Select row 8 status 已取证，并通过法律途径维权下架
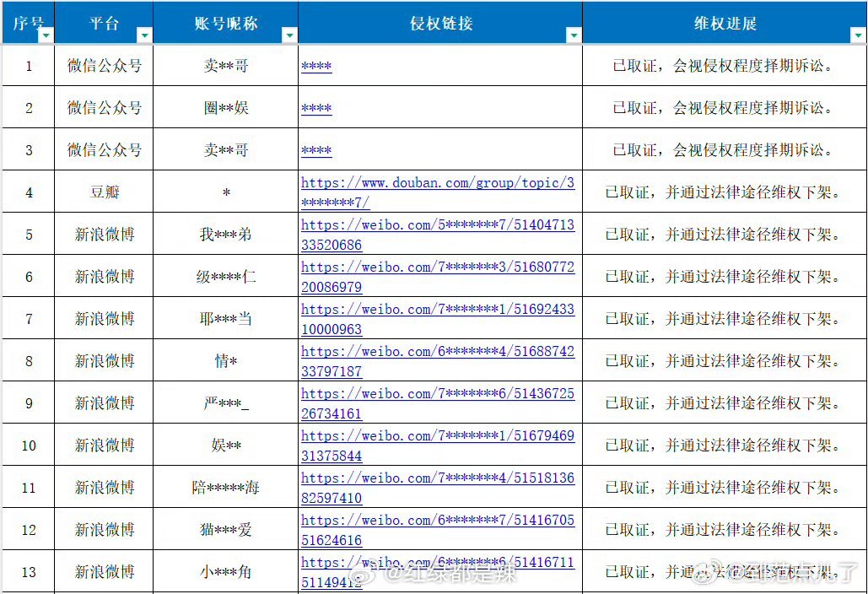Screen dimensions: 868x594 (725, 361)
